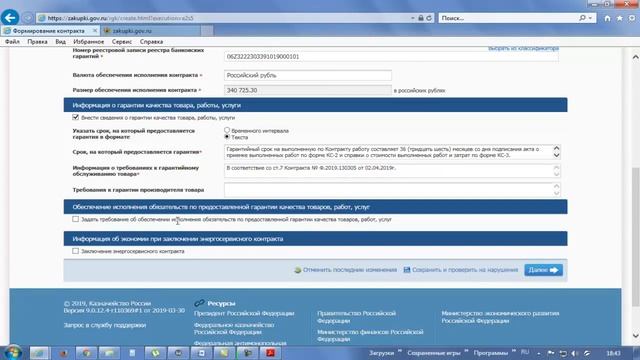Open the Вид menu
The height and width of the screenshot is (360, 640).
[60, 42]
